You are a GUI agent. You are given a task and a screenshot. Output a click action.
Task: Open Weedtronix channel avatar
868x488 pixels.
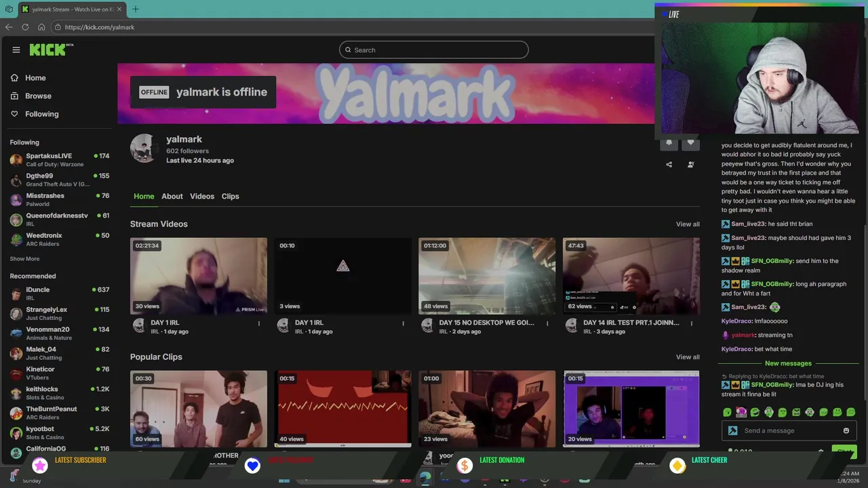tap(16, 239)
